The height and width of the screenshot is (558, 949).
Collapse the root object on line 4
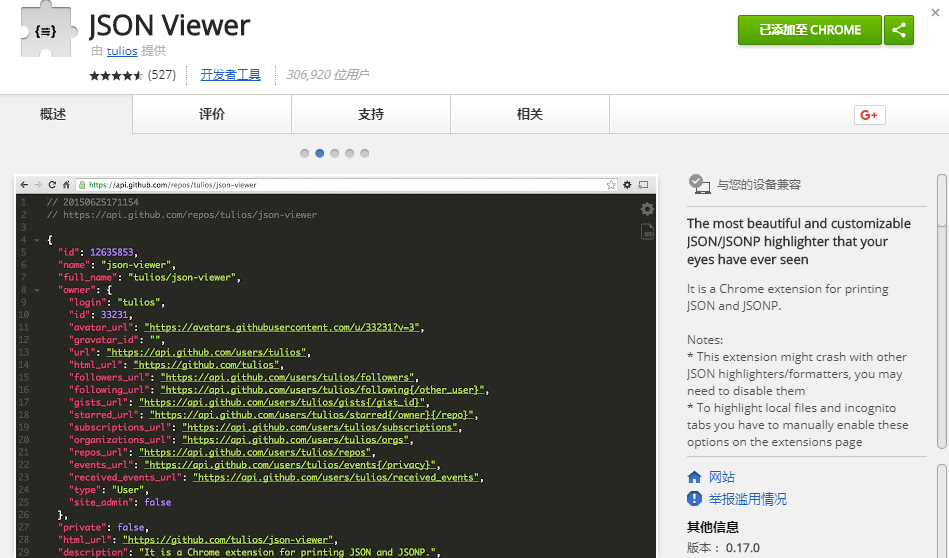tap(36, 240)
